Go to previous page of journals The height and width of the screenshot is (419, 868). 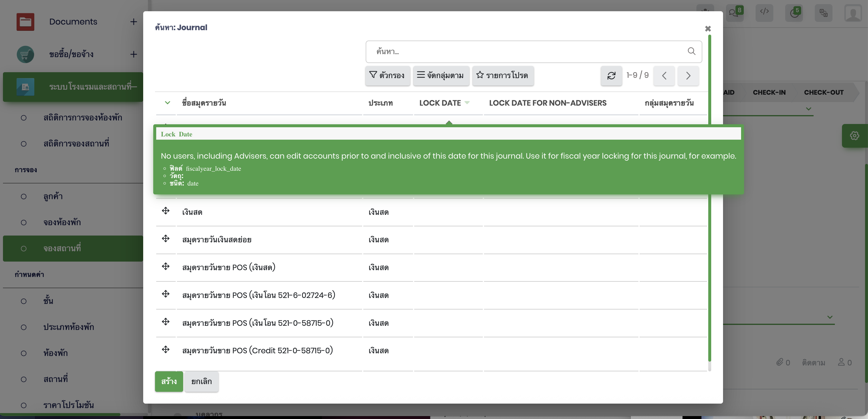point(664,75)
